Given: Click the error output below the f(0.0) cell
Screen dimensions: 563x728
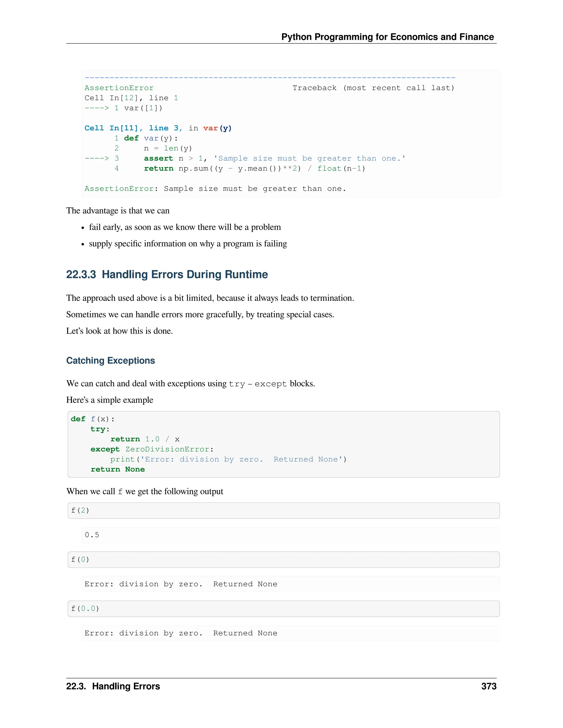Looking at the screenshot, I should coord(181,633).
